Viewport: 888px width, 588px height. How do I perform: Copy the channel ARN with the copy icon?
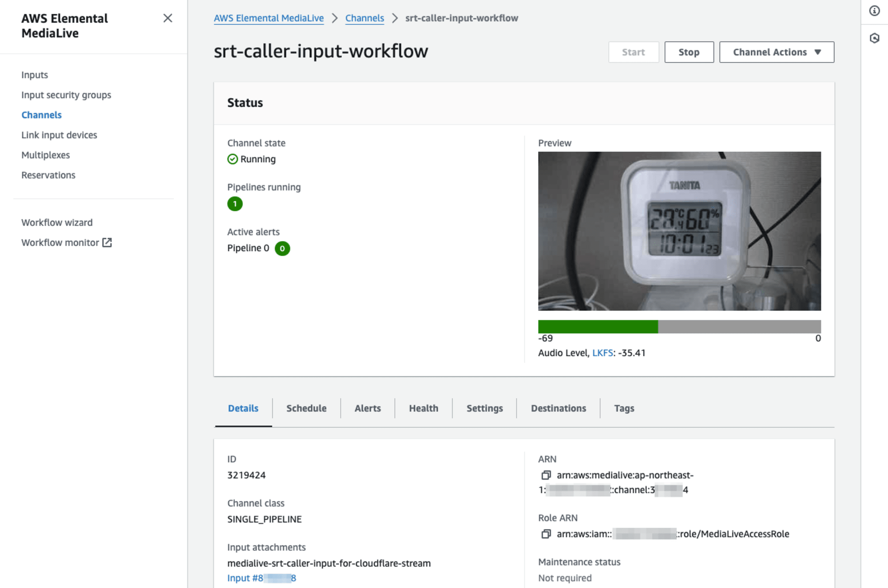[x=546, y=475]
